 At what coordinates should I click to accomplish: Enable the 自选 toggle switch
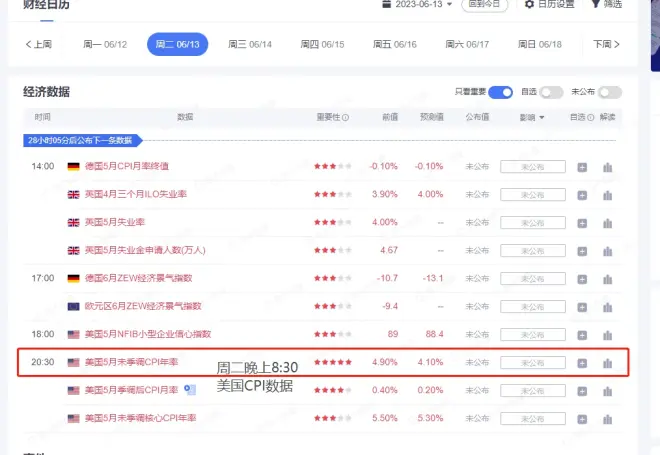[x=552, y=92]
